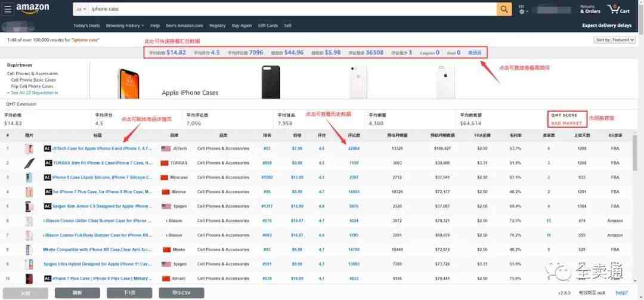644x300 pixels.
Task: Open Meeke Compatible with iPhone XR title
Action: click(x=97, y=249)
